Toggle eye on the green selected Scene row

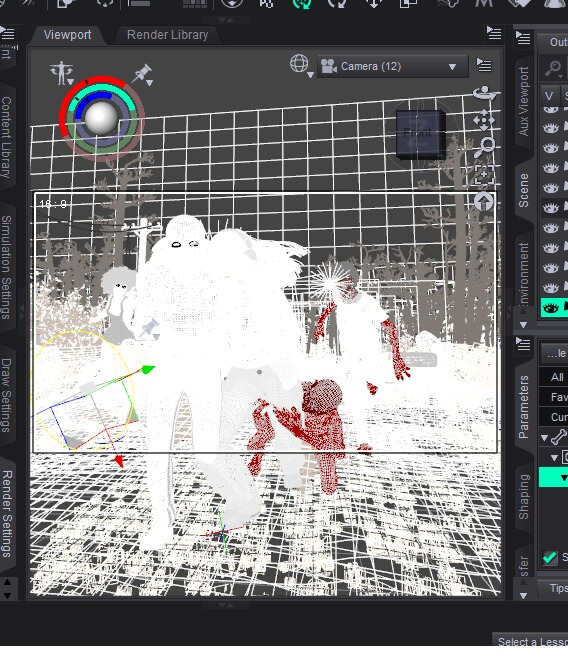pos(551,308)
